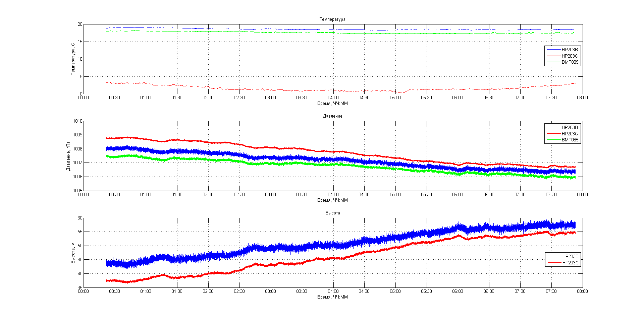Click 02:30 tick under pressure plot

click(239, 195)
